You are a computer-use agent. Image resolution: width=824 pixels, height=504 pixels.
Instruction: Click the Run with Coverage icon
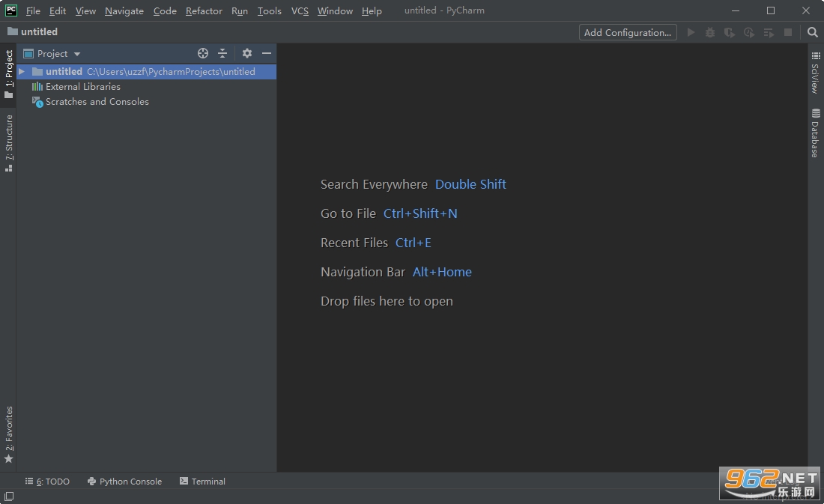(x=730, y=33)
